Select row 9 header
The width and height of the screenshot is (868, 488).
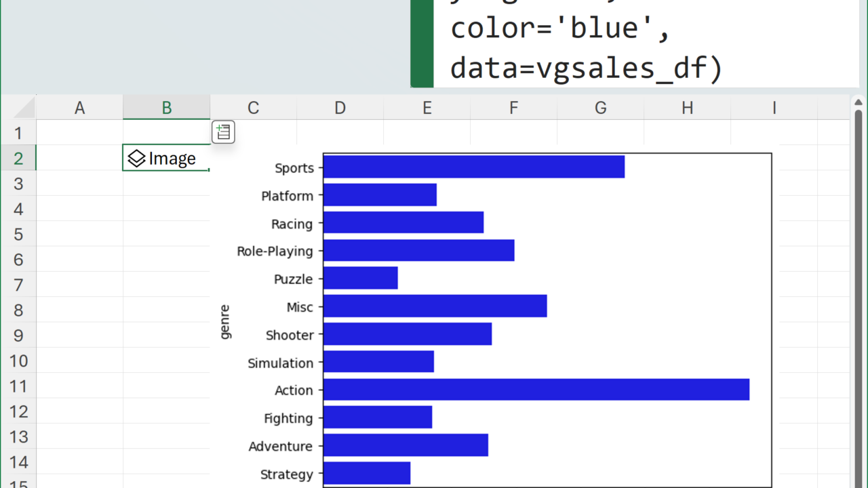click(18, 335)
